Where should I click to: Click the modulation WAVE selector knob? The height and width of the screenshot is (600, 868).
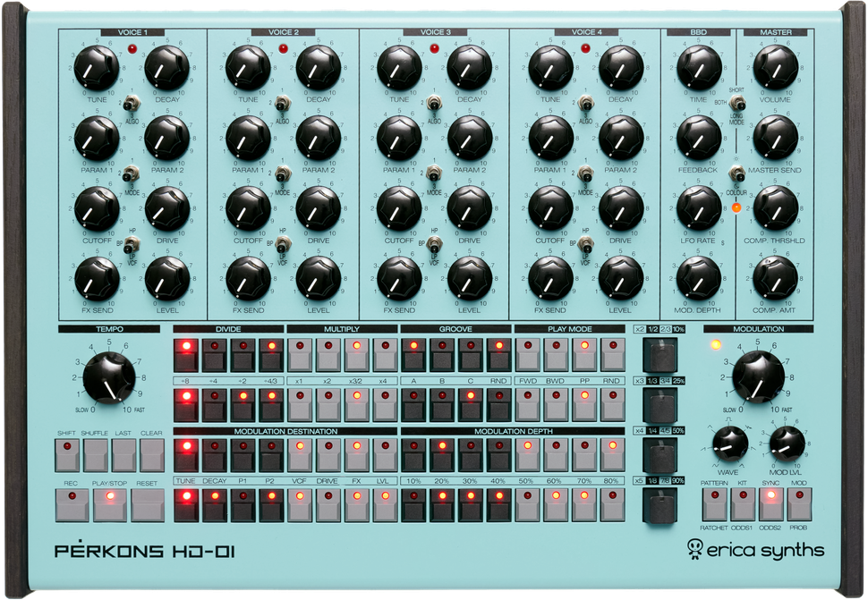point(731,444)
